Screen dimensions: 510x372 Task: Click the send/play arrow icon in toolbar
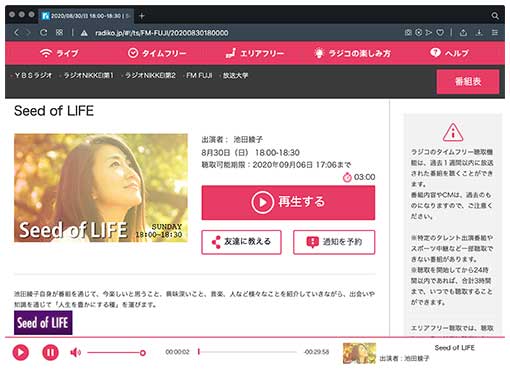429,32
